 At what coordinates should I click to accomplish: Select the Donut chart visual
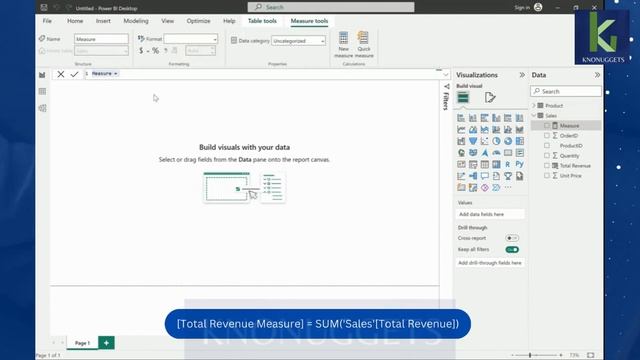coord(508,141)
